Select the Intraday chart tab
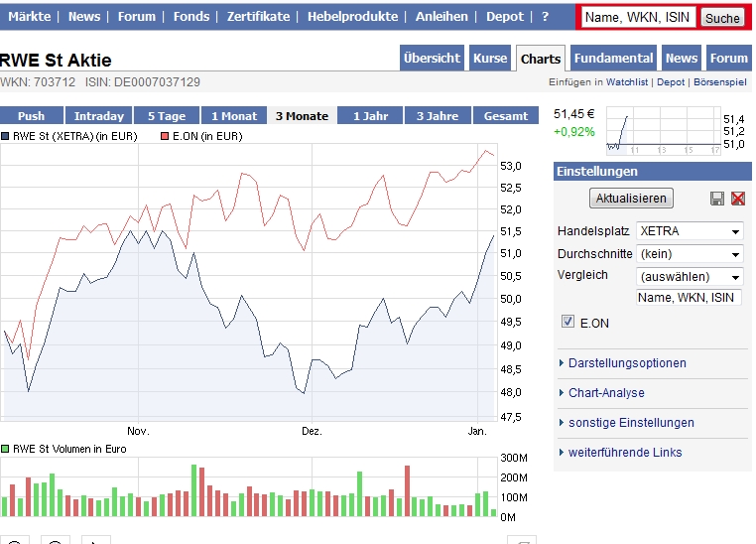 coord(99,116)
